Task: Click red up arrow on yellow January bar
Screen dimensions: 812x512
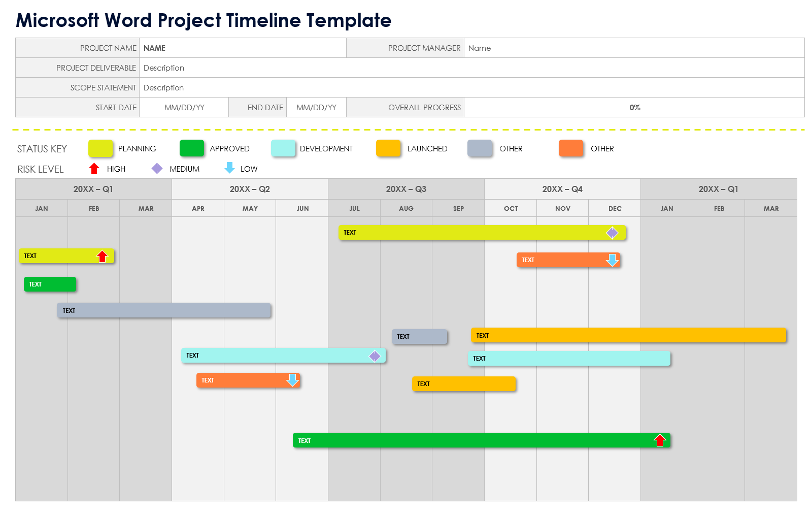Action: [103, 256]
